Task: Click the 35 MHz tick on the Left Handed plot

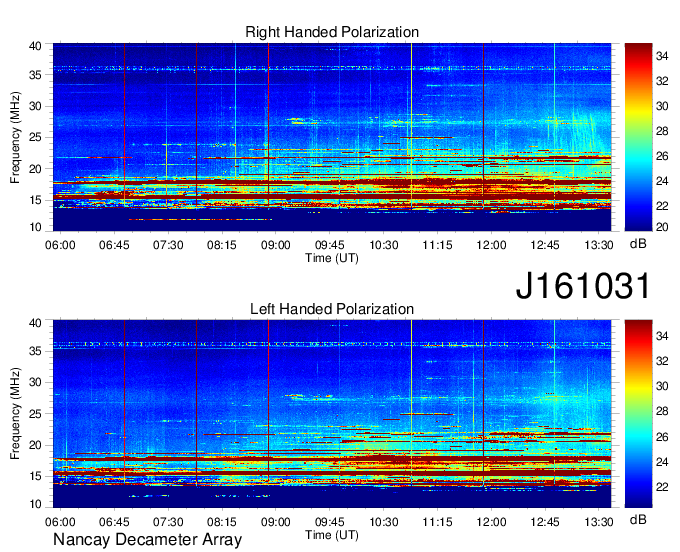Action: pyautogui.click(x=36, y=351)
